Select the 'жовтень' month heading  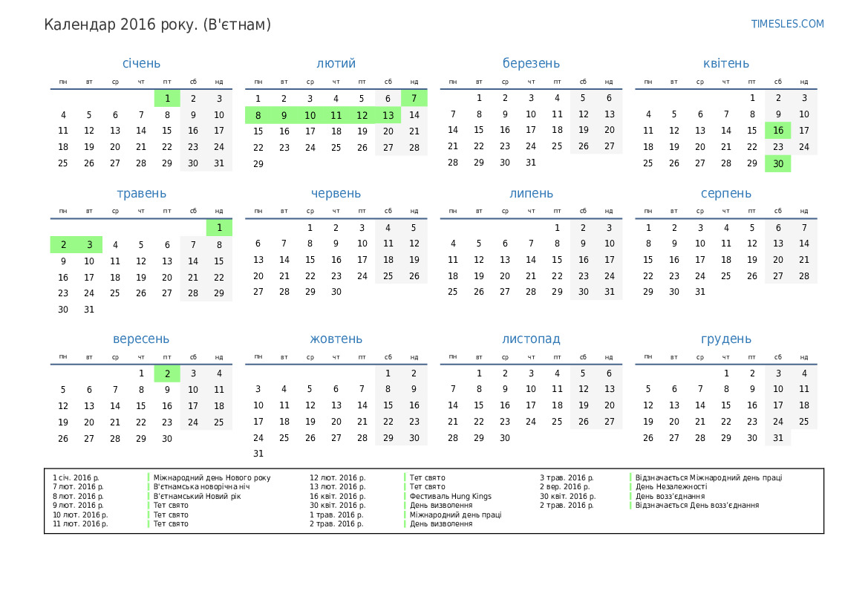point(336,339)
